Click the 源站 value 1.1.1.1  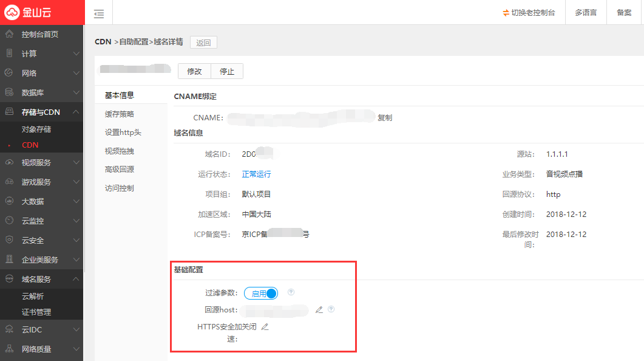(557, 154)
